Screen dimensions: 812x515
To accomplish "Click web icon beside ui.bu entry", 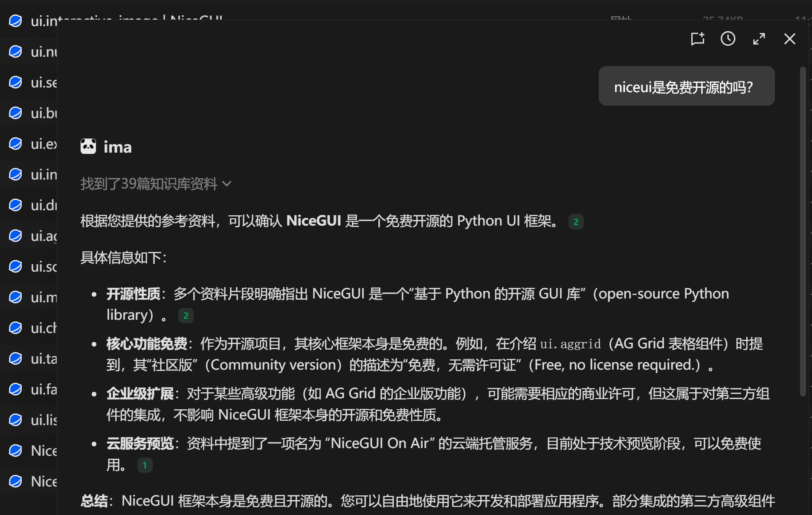I will [15, 113].
